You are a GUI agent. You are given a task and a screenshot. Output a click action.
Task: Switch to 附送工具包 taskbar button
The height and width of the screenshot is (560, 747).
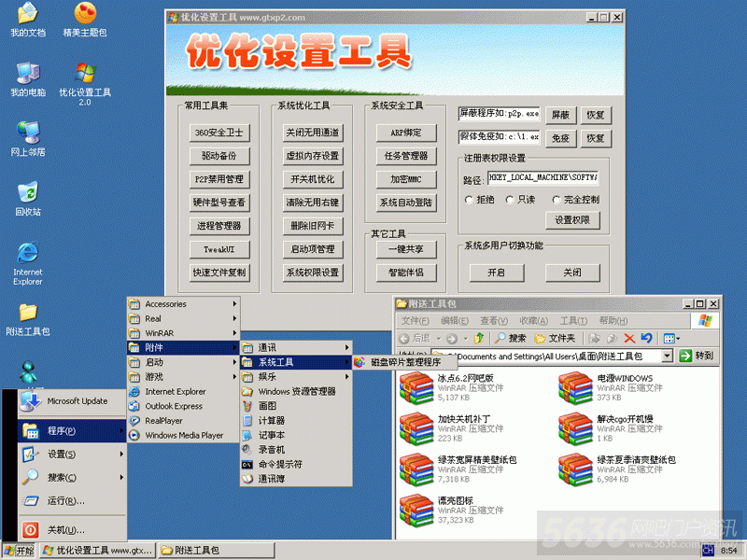217,551
